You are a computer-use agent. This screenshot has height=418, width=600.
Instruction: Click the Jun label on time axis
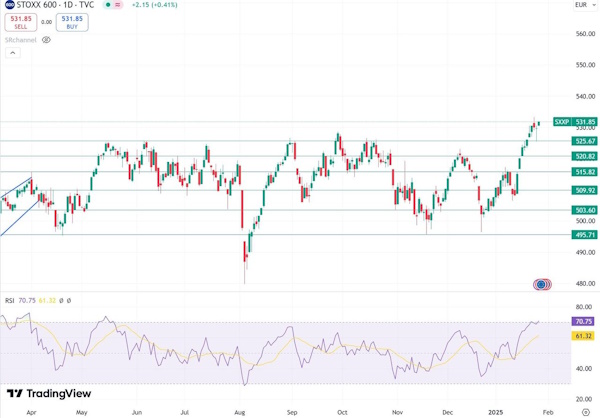[137, 413]
